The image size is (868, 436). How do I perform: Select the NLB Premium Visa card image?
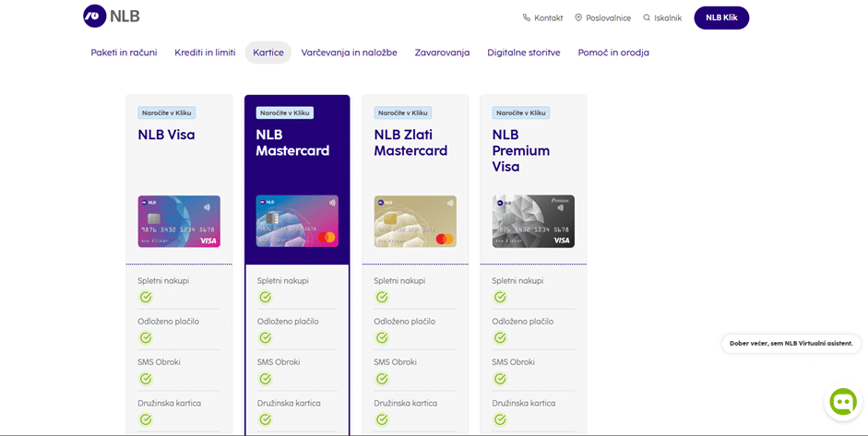click(534, 221)
